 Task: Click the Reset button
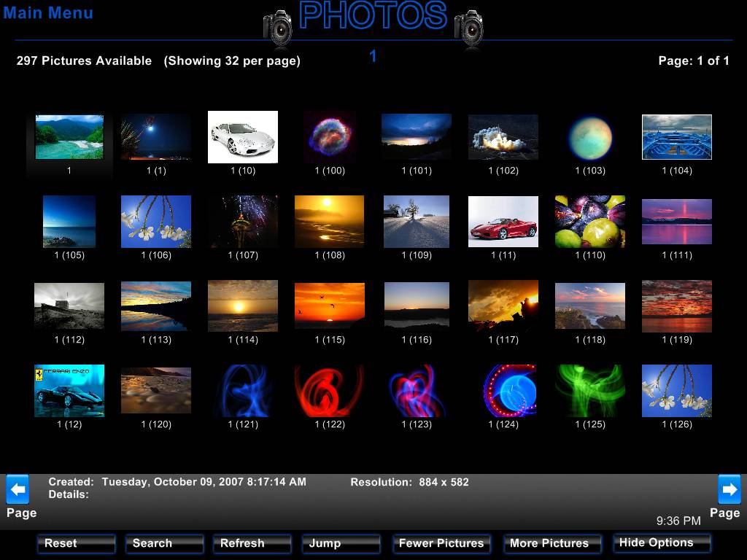(x=76, y=543)
